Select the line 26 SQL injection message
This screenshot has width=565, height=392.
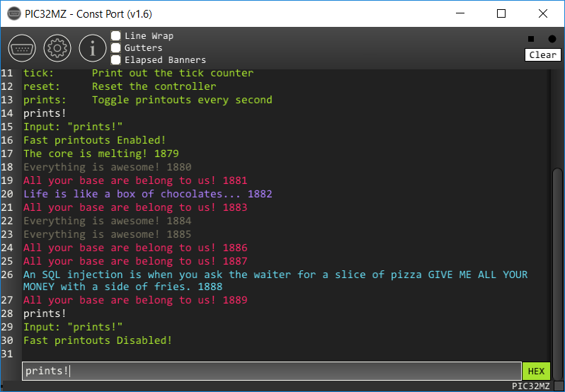[x=275, y=281]
